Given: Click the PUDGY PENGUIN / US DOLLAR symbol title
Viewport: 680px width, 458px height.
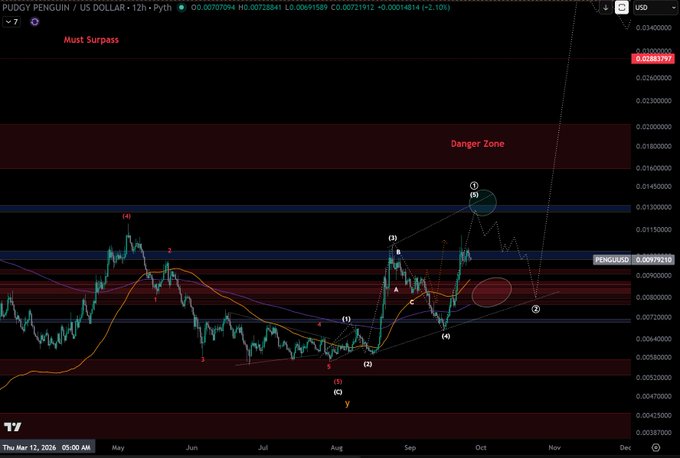Looking at the screenshot, I should click(x=64, y=7).
